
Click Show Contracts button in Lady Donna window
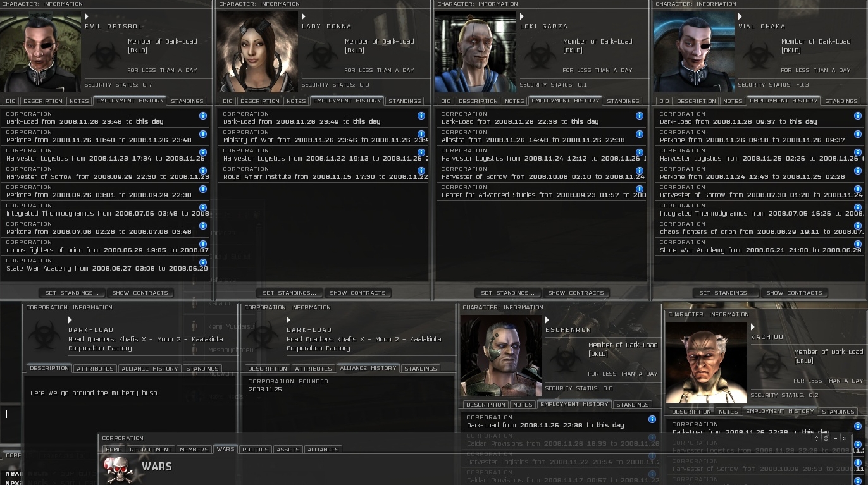coord(358,293)
